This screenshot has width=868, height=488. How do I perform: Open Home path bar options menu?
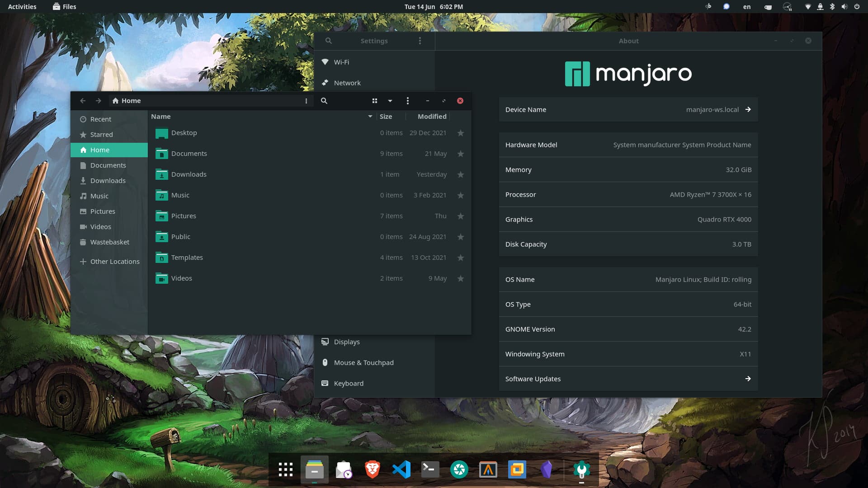[306, 101]
